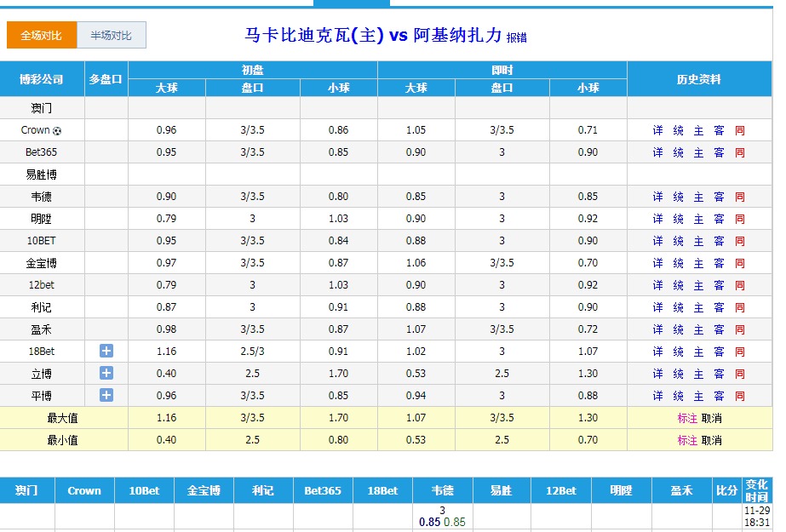The width and height of the screenshot is (786, 532).
Task: Click the 历史资料 column header
Action: click(x=699, y=78)
